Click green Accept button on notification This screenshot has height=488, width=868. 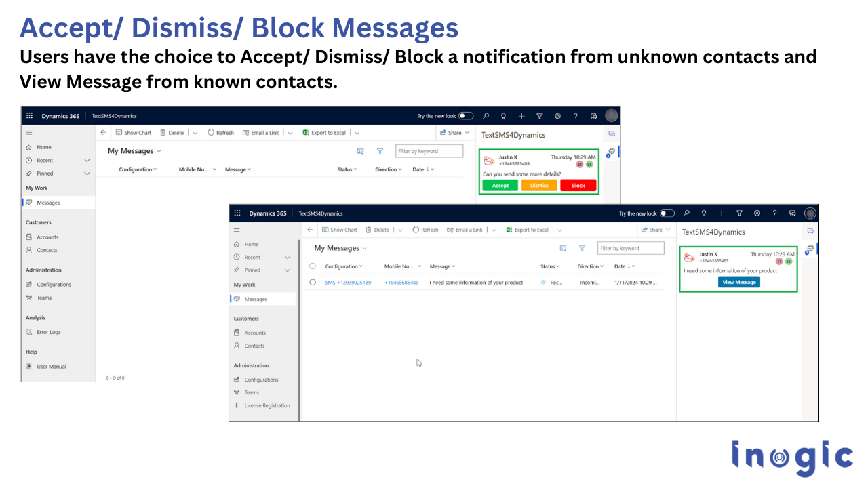pyautogui.click(x=500, y=185)
